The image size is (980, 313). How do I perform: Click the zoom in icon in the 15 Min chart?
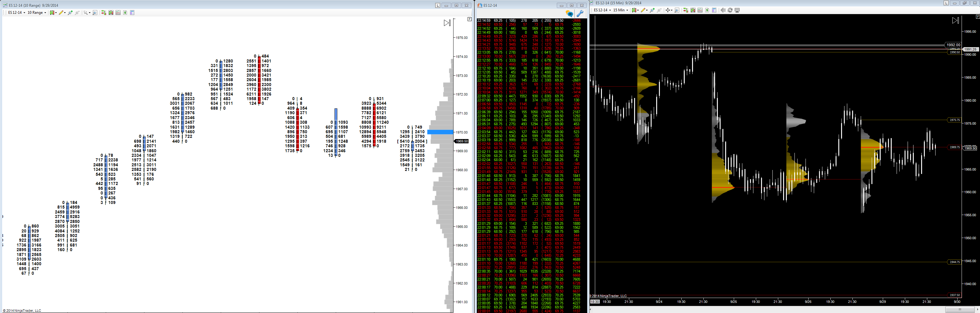click(x=652, y=10)
